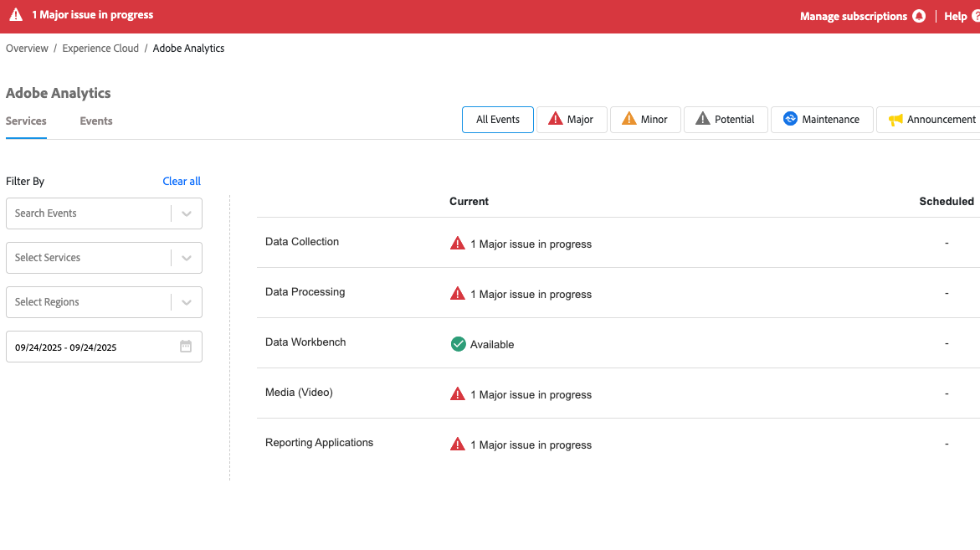Go to Experience Cloud breadcrumb
This screenshot has width=980, height=550.
pos(100,49)
